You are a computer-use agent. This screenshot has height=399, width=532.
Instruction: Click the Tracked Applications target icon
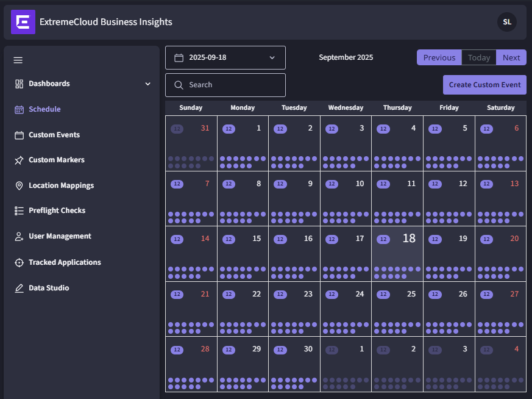pyautogui.click(x=19, y=262)
